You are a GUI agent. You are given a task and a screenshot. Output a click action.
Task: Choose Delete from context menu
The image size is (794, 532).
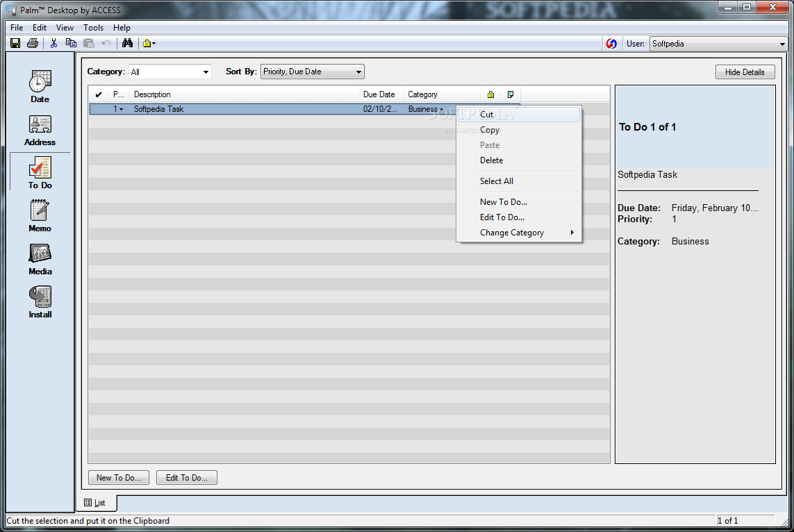tap(518, 160)
